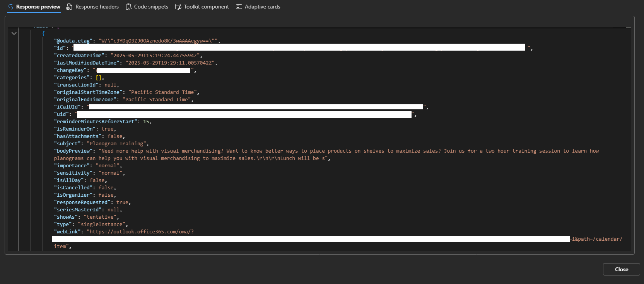Viewport: 644px width, 284px height.
Task: Close the response dialog
Action: 621,269
